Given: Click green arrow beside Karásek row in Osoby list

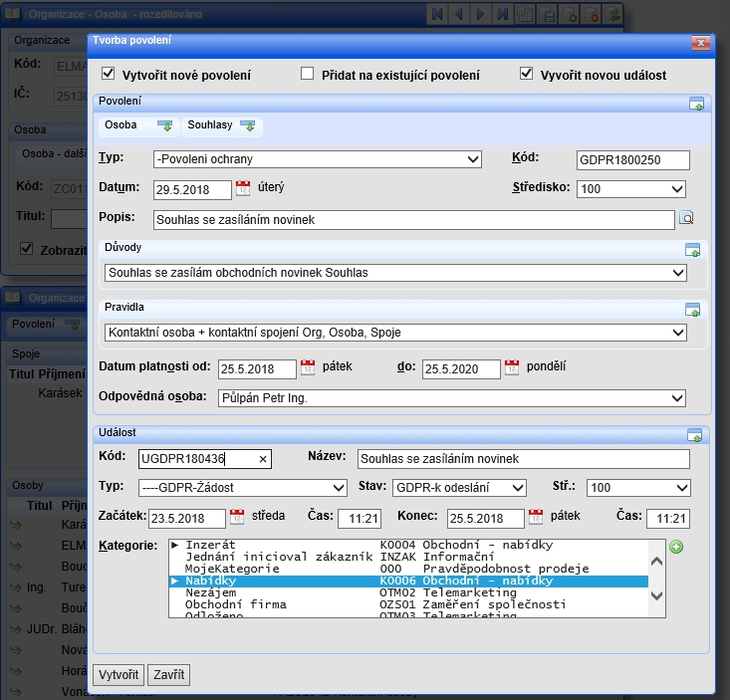Looking at the screenshot, I should click(x=16, y=525).
